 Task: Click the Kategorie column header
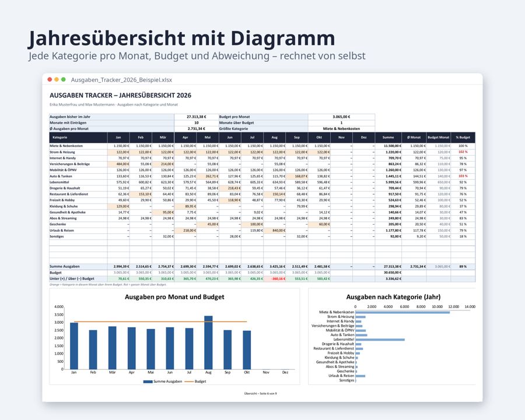(78, 137)
